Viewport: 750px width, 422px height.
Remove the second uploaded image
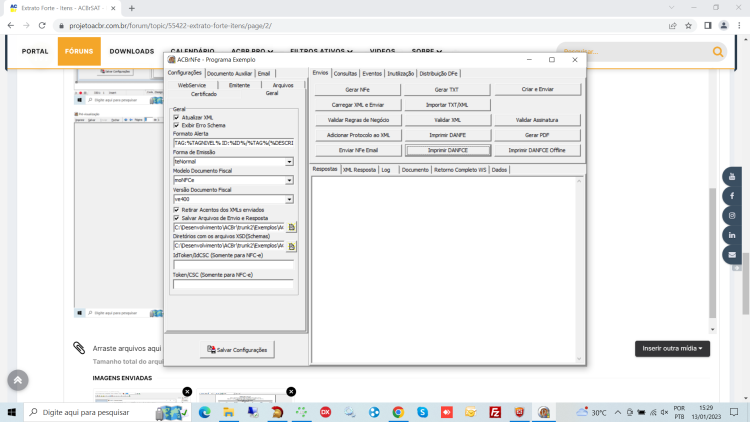pos(291,392)
